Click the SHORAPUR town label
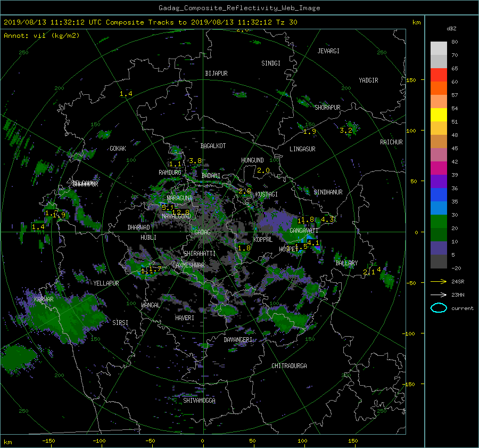Screen dimensions: 479x448 coord(327,108)
